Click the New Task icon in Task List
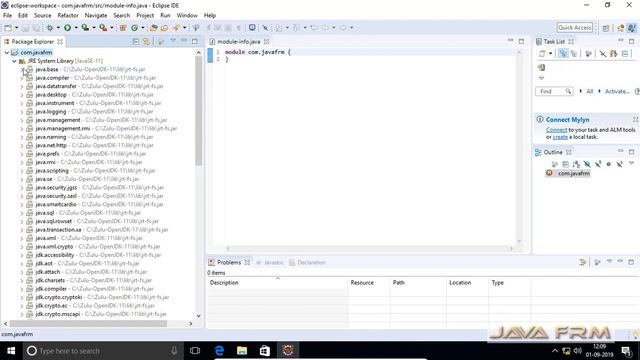 (542, 53)
